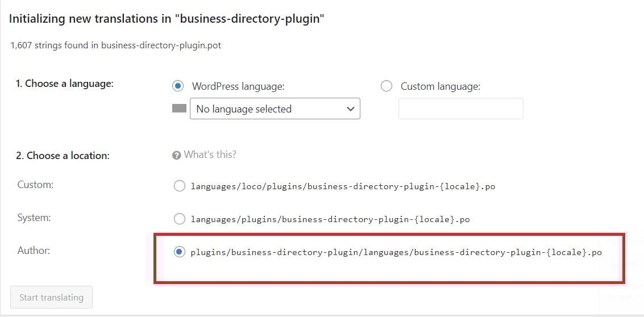
Task: Click the Custom: location row label
Action: pyautogui.click(x=35, y=185)
